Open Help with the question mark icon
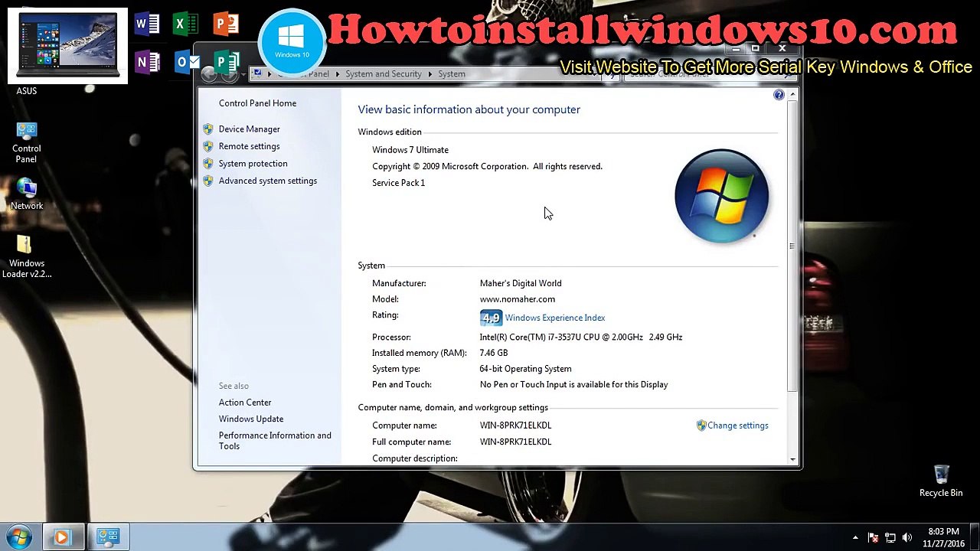980x551 pixels. (x=779, y=95)
